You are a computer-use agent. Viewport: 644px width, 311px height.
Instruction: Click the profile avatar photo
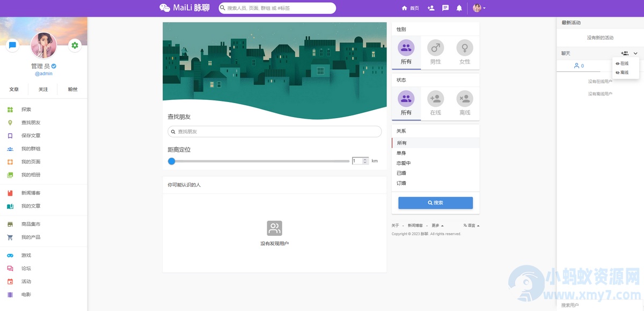[x=43, y=45]
